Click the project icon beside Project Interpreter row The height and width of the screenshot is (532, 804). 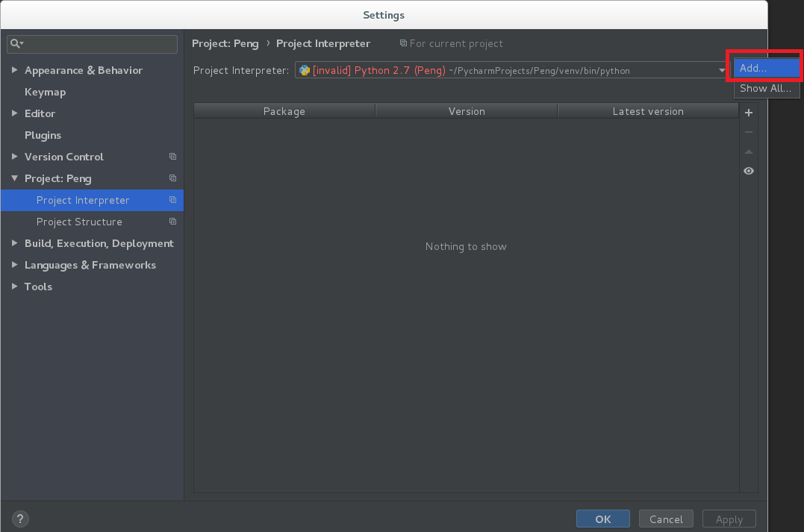point(172,200)
